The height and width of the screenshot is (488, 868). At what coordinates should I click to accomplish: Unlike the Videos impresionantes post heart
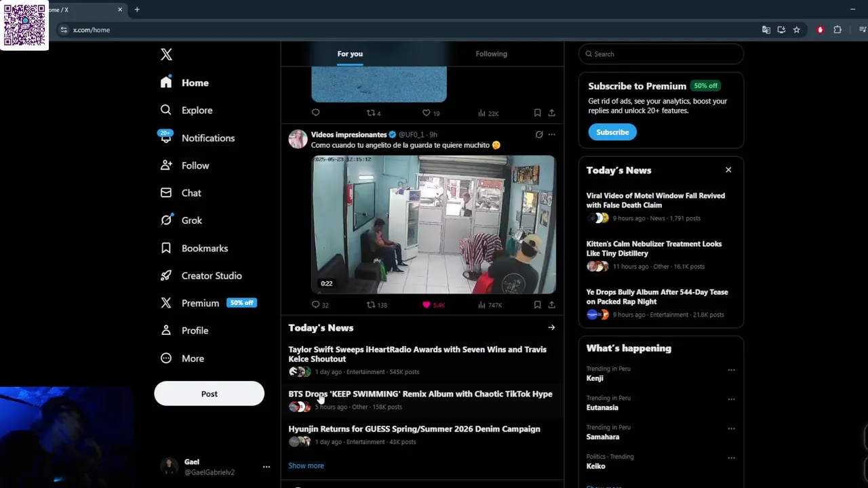pyautogui.click(x=427, y=305)
